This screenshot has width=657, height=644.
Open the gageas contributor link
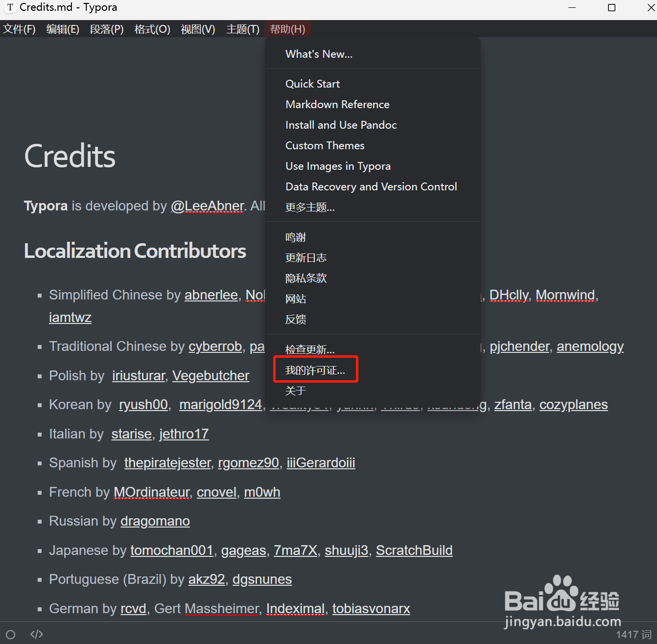tap(244, 551)
